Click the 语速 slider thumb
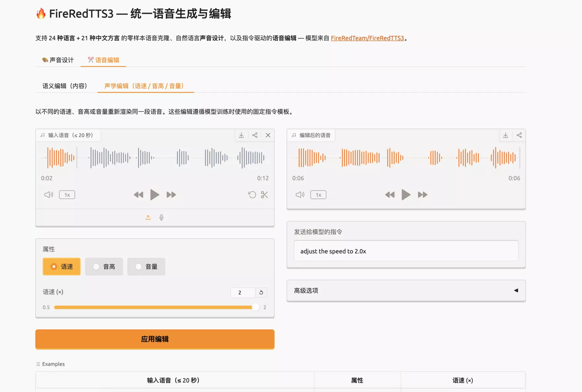The height and width of the screenshot is (392, 582). tap(255, 307)
